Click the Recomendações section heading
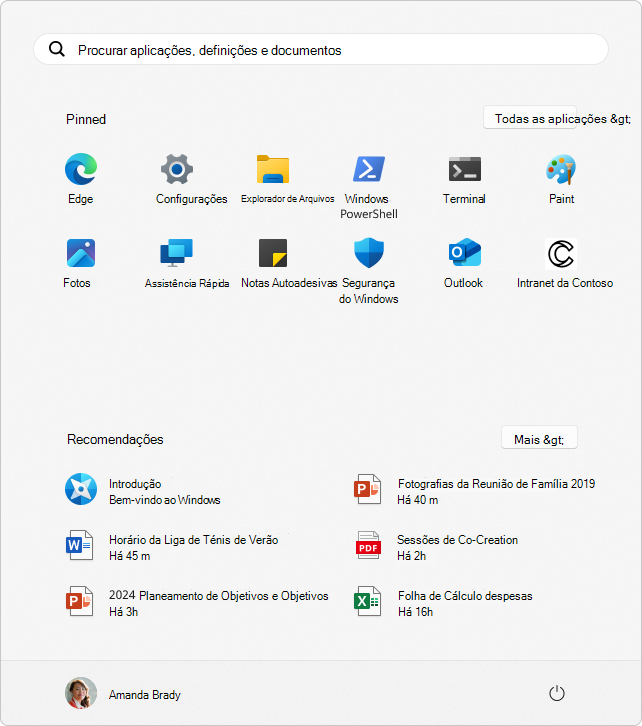This screenshot has width=642, height=726. click(x=115, y=439)
